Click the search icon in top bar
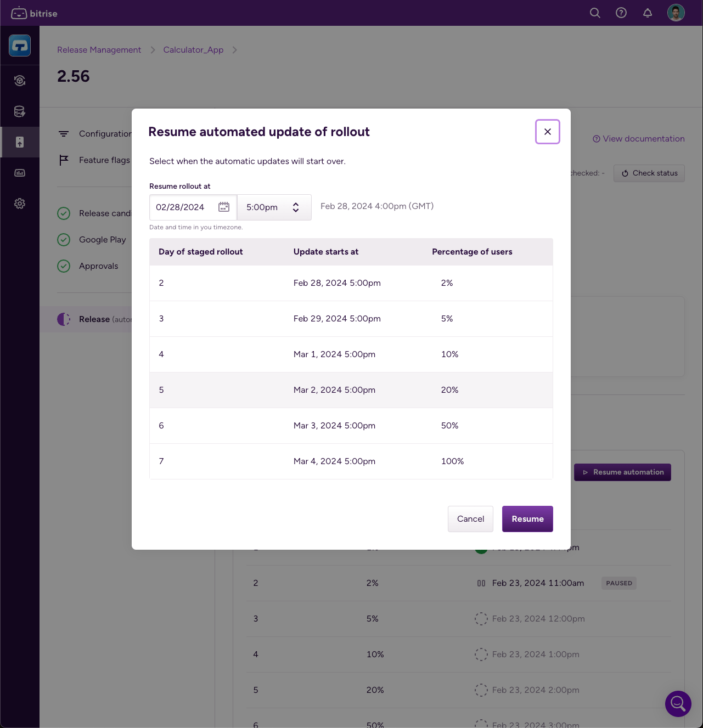703x728 pixels. (x=595, y=13)
